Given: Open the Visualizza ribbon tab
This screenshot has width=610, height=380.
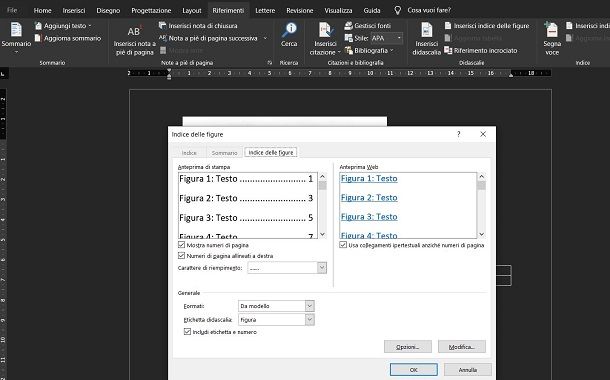Looking at the screenshot, I should point(338,11).
